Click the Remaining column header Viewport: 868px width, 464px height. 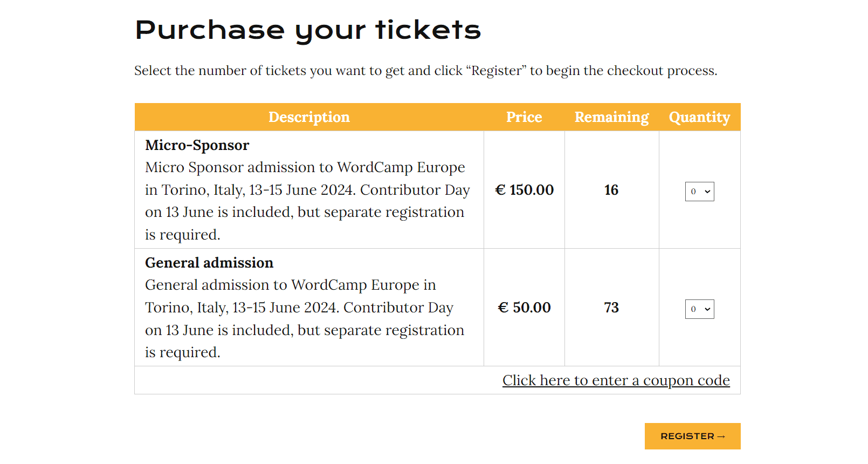pos(611,117)
